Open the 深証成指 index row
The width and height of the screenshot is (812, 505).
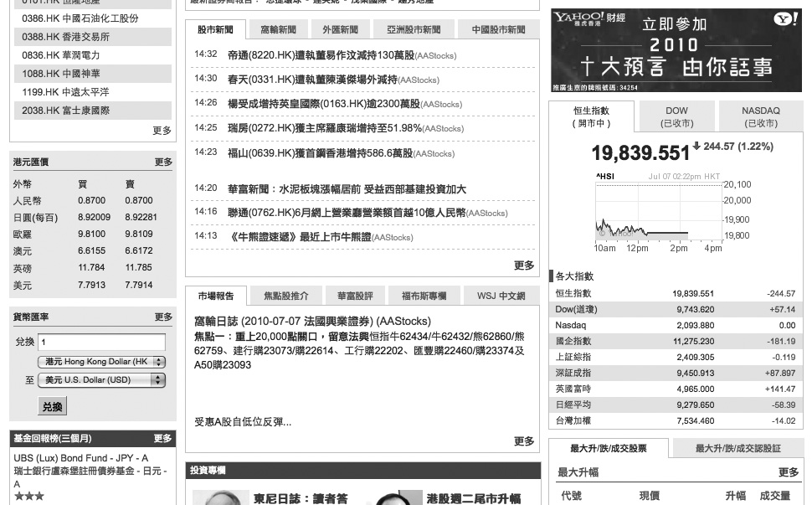(x=676, y=373)
